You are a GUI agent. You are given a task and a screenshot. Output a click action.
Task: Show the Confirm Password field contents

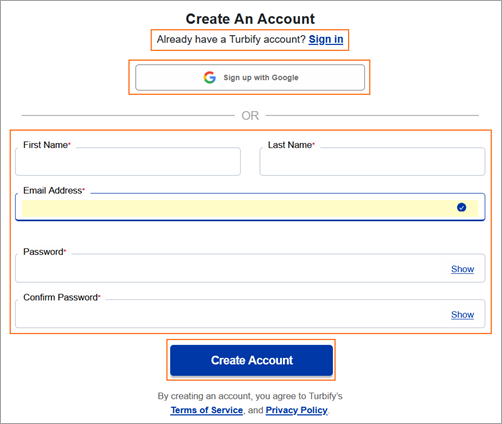point(462,315)
